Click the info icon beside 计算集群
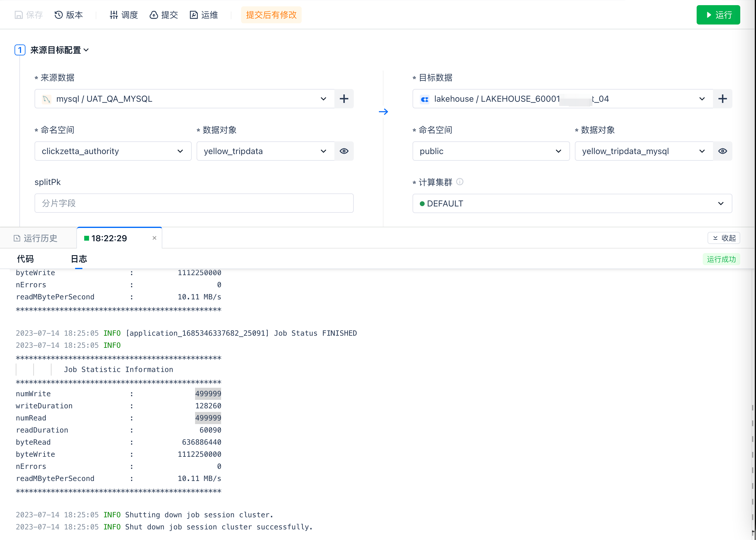Viewport: 756px width, 540px height. pos(459,182)
